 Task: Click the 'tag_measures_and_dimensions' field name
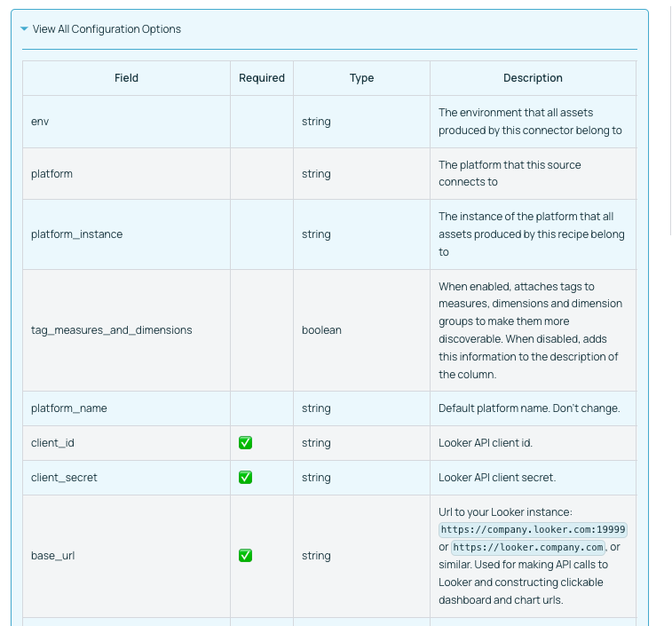(111, 330)
